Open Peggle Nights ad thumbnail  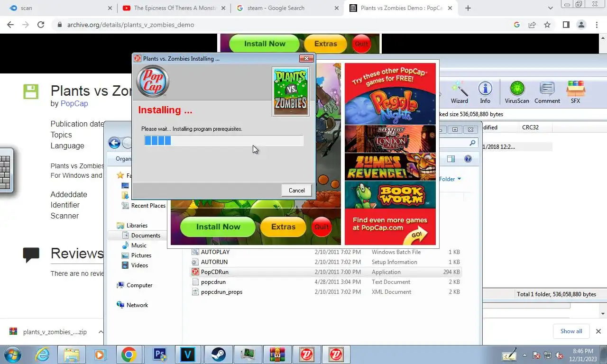pyautogui.click(x=390, y=105)
